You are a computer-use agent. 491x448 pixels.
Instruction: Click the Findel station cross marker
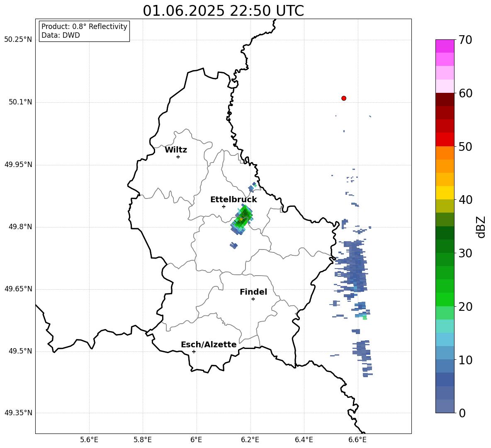click(253, 299)
